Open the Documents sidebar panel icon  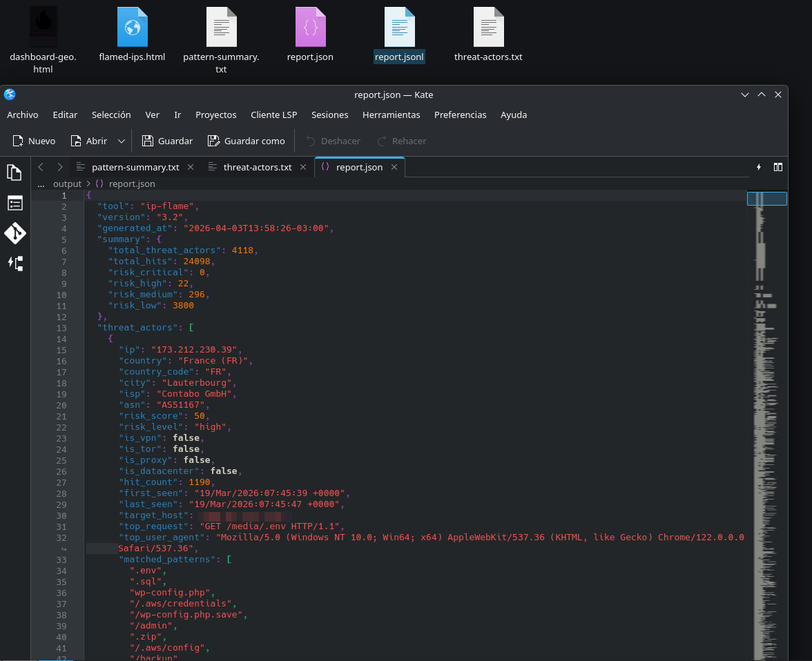(x=14, y=172)
